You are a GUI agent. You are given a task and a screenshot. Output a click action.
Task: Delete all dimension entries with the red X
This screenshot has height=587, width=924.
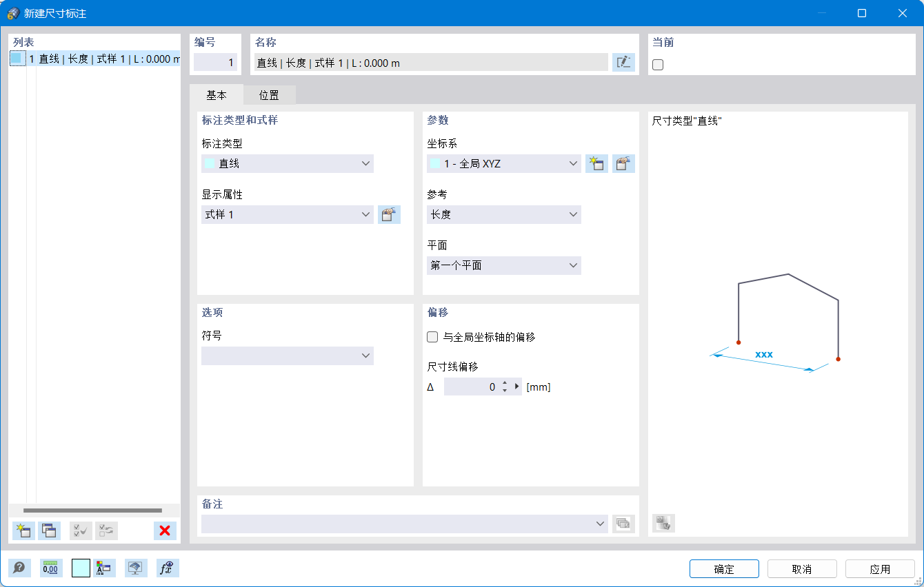coord(165,531)
